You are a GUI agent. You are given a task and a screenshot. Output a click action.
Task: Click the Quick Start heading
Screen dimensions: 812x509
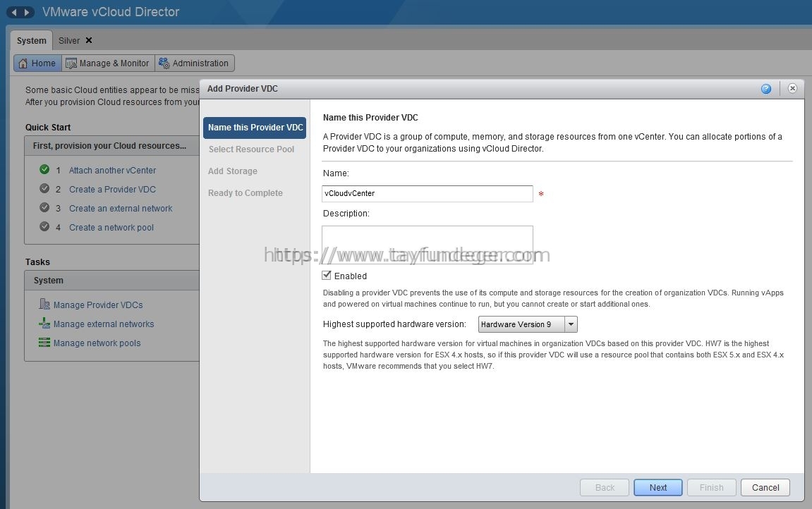click(48, 127)
